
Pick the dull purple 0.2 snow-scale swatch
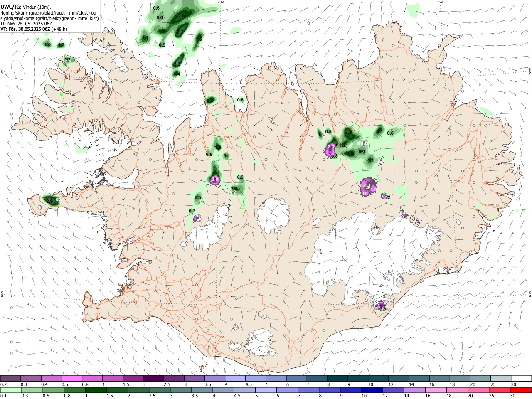tap(10, 379)
